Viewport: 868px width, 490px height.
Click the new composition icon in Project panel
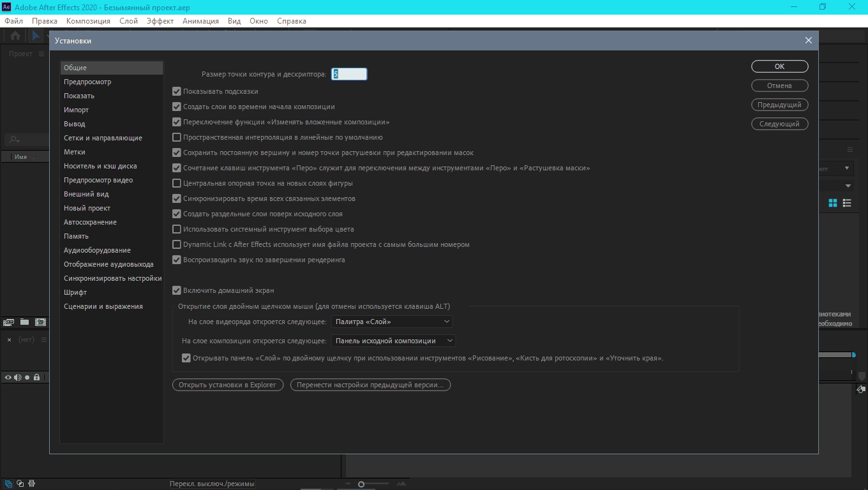[40, 322]
